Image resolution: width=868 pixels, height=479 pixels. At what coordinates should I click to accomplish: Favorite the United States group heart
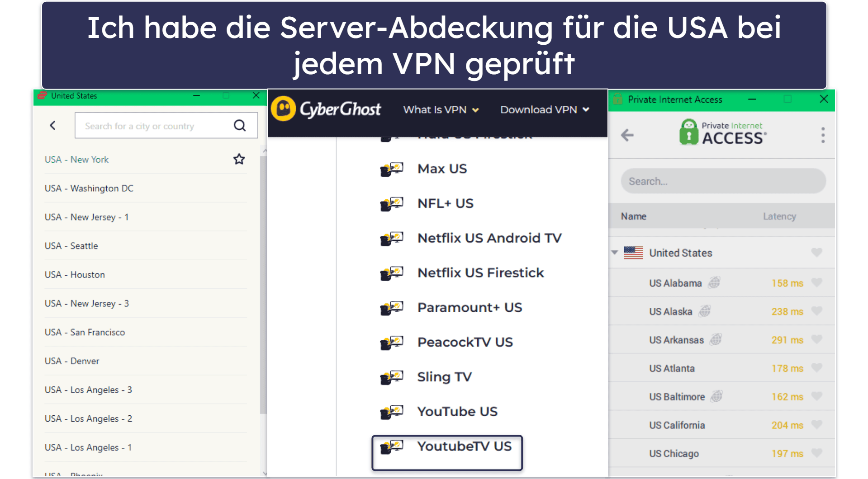coord(816,253)
